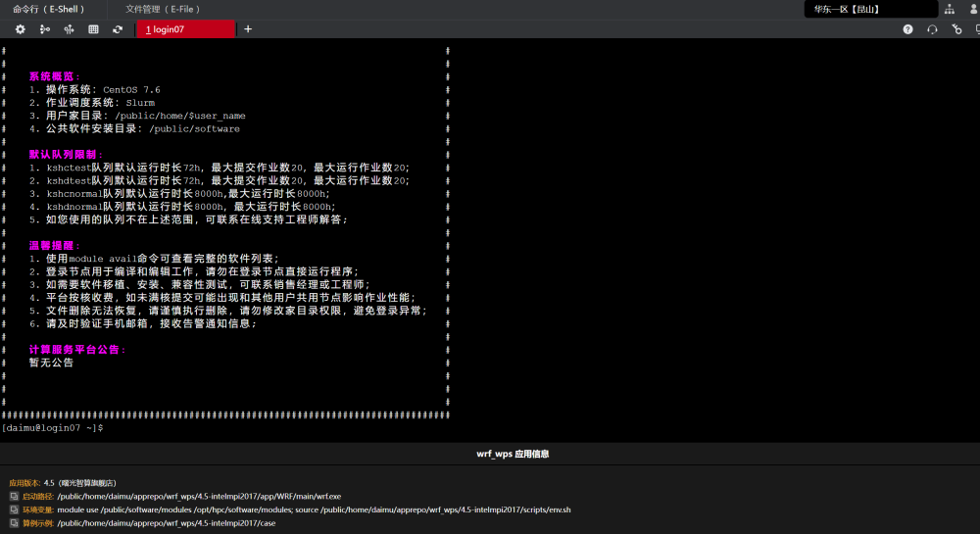Add a new terminal tab with plus
Image resolution: width=980 pixels, height=534 pixels.
point(248,29)
